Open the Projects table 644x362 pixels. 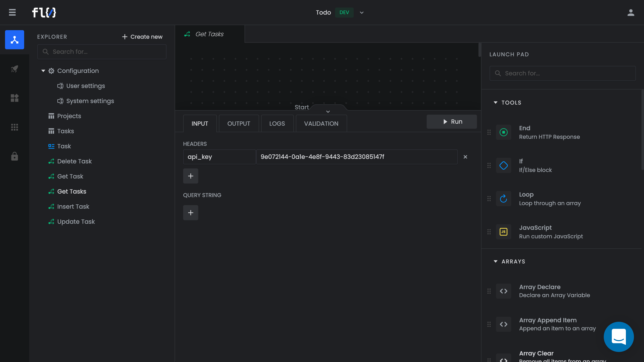coord(65,116)
